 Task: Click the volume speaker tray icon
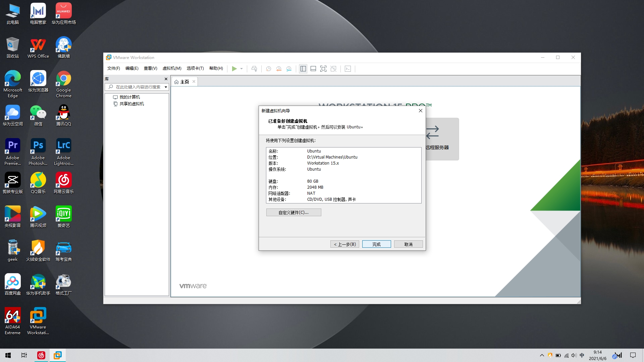pyautogui.click(x=574, y=355)
